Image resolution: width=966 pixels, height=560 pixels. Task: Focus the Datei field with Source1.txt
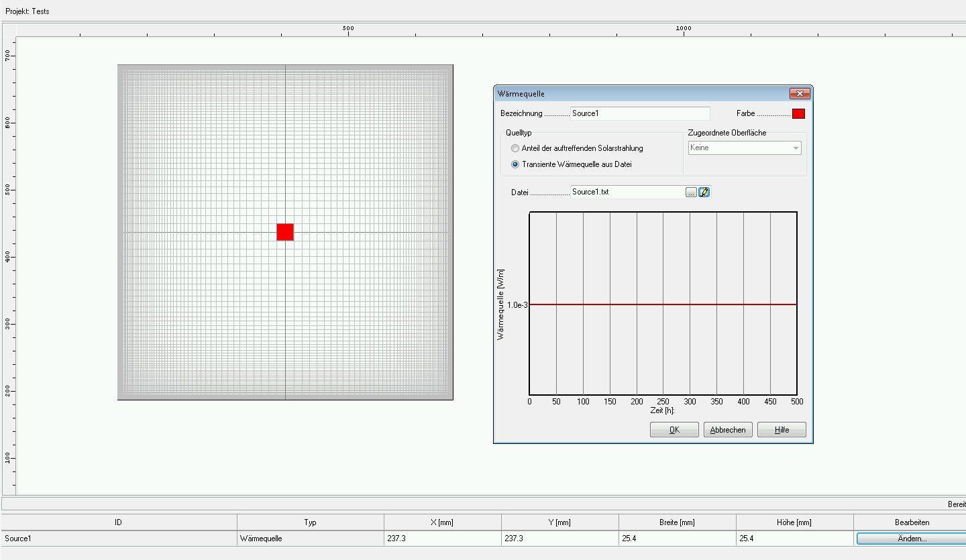[x=627, y=192]
